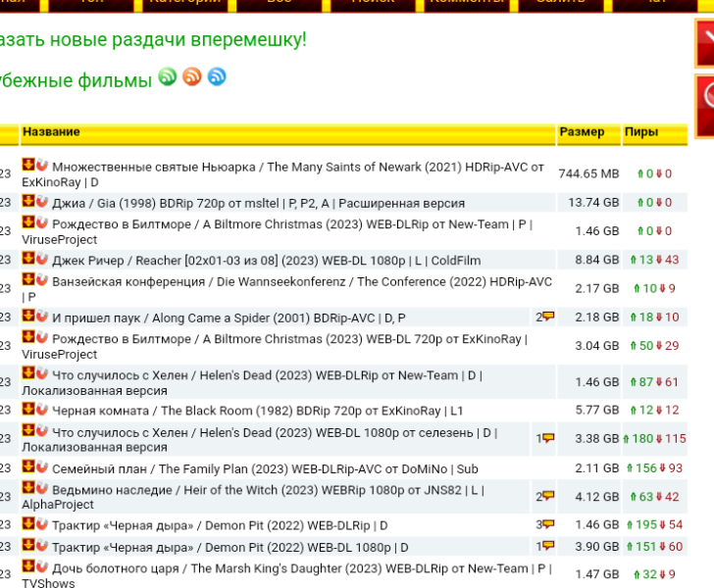Open magnet link for The Many Saints of Newark
Image resolution: width=714 pixels, height=588 pixels.
point(42,165)
